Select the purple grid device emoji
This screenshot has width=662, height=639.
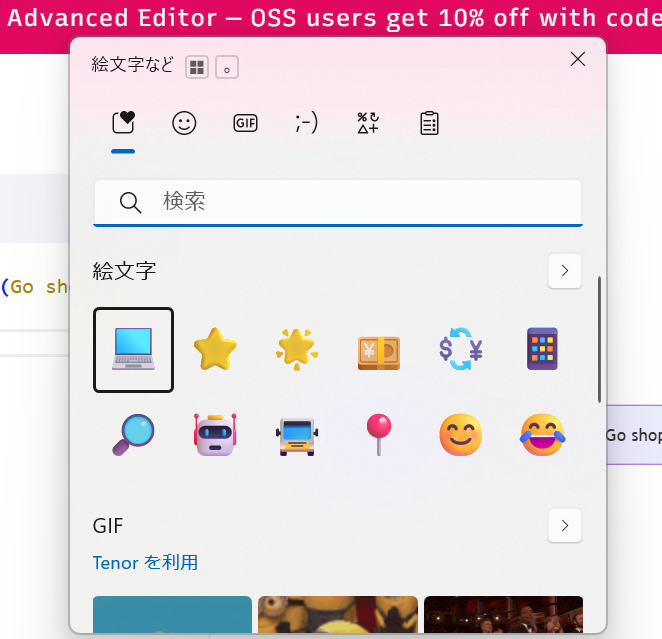pos(542,350)
